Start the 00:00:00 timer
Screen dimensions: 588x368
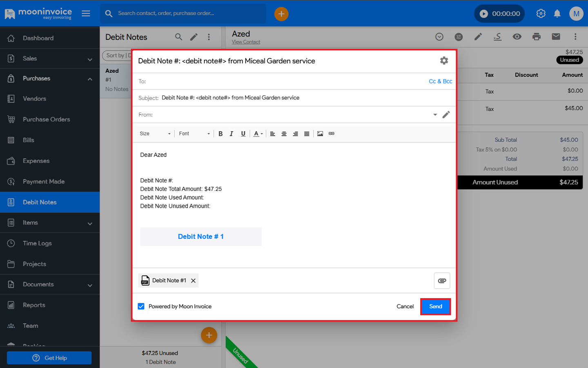[x=484, y=13]
